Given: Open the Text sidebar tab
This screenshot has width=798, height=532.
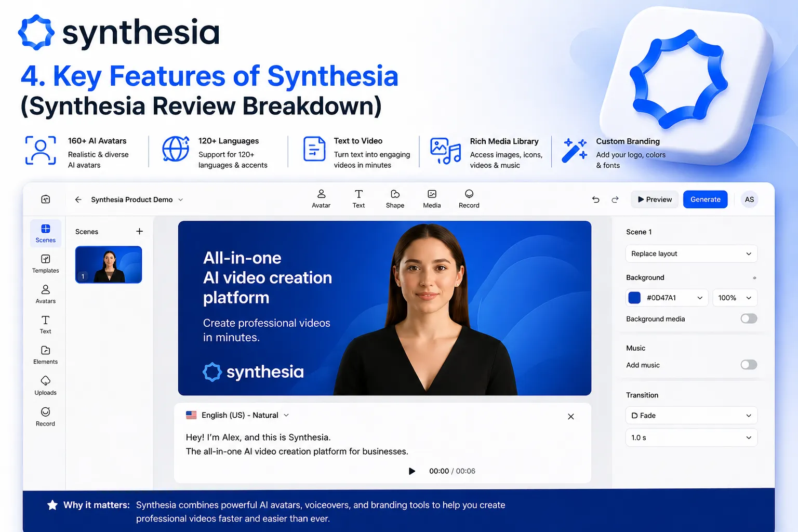Looking at the screenshot, I should [x=46, y=325].
